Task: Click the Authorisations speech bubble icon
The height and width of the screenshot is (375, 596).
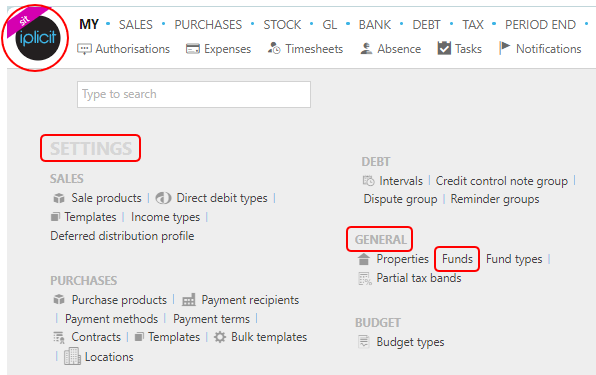Action: click(84, 49)
